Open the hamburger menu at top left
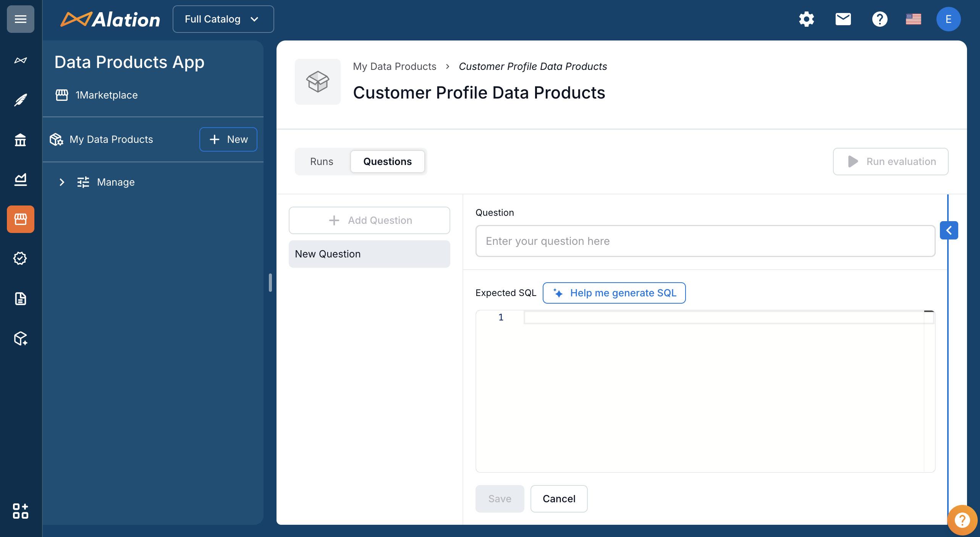The image size is (980, 537). 20,19
